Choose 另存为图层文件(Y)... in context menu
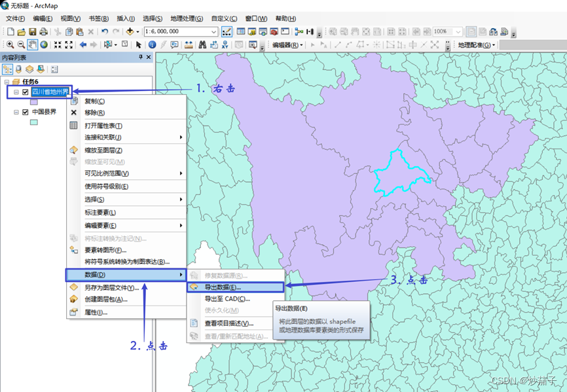 [x=126, y=287]
